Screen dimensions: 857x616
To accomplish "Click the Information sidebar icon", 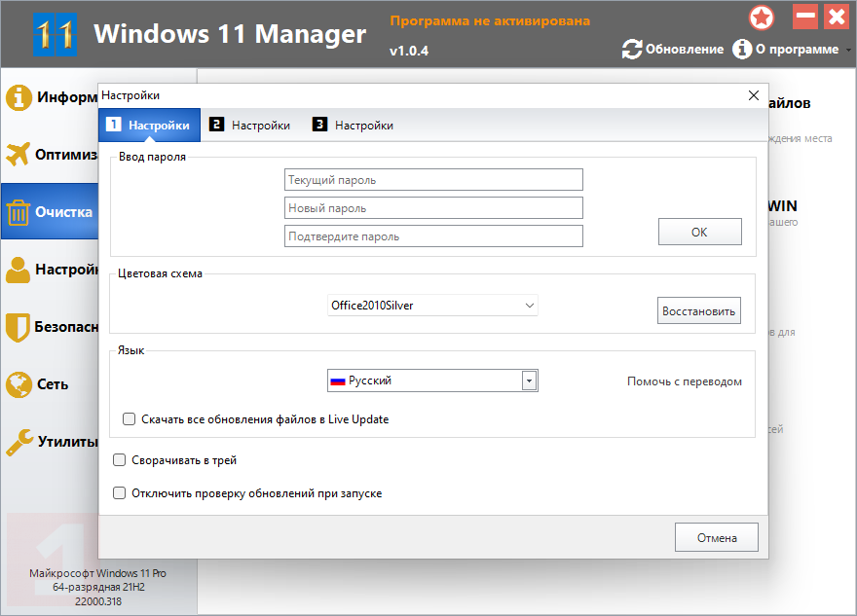I will pos(19,97).
